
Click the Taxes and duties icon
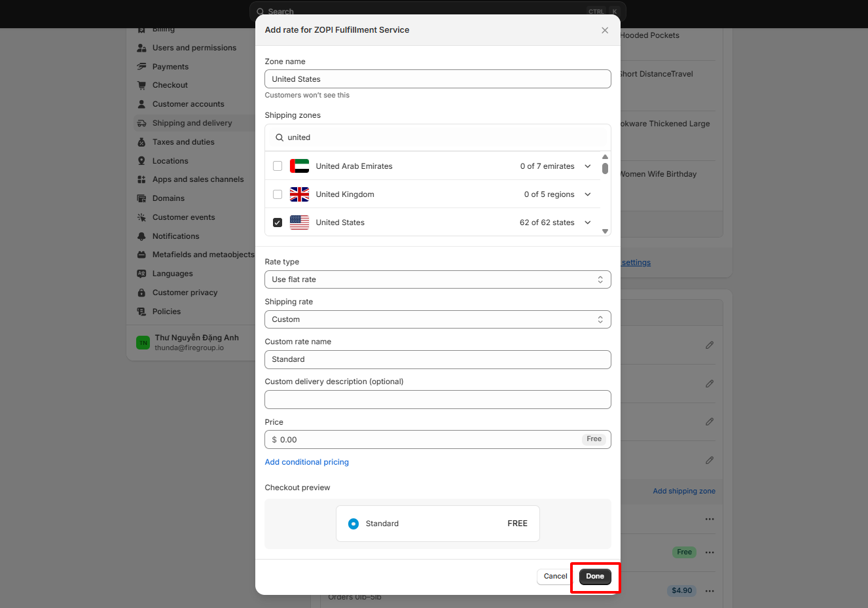pyautogui.click(x=141, y=142)
